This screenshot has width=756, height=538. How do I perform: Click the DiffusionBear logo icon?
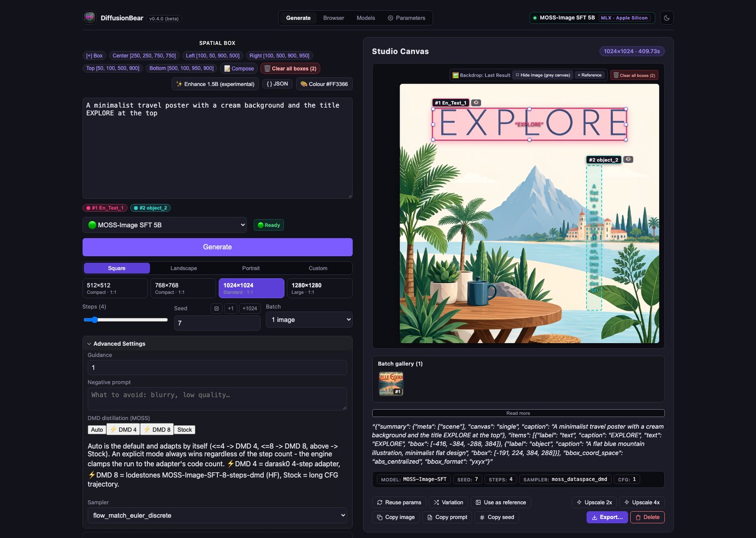(x=90, y=18)
